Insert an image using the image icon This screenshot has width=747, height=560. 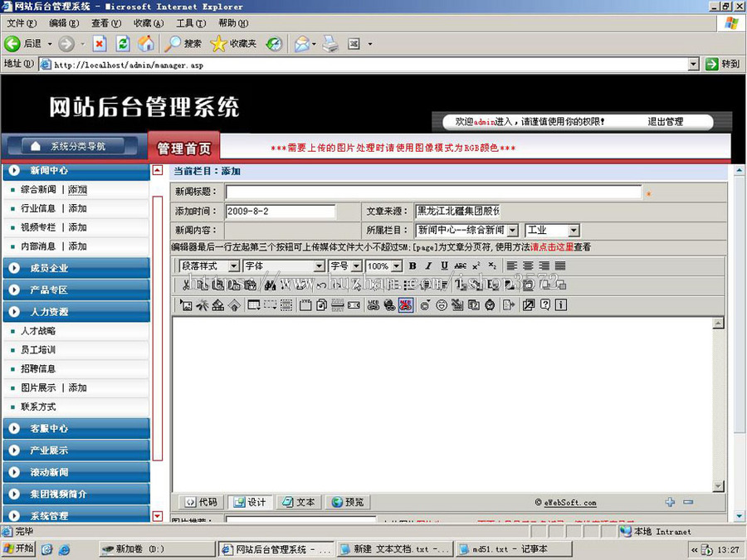point(187,304)
